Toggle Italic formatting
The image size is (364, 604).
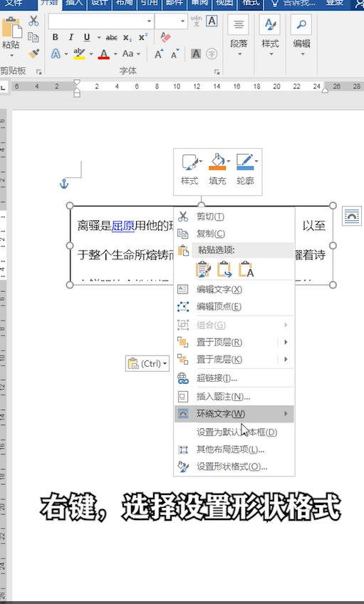pyautogui.click(x=71, y=37)
